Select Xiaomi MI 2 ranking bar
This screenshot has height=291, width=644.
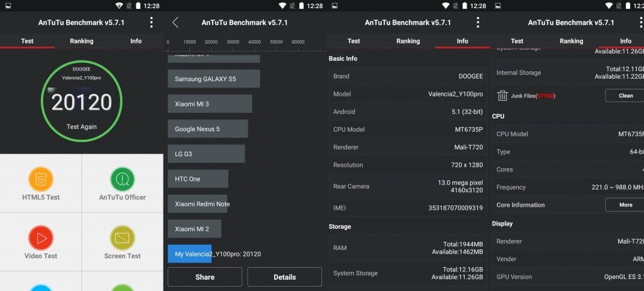pyautogui.click(x=195, y=229)
